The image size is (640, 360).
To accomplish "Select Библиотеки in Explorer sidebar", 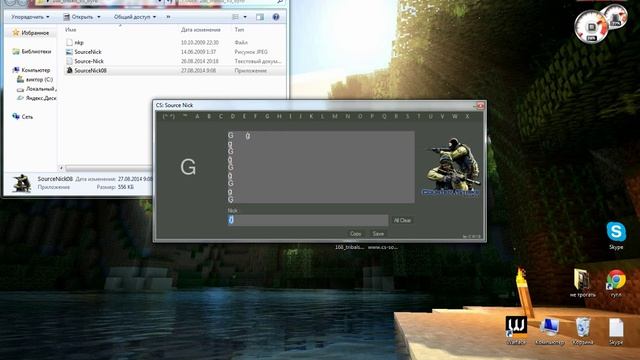I will point(32,51).
